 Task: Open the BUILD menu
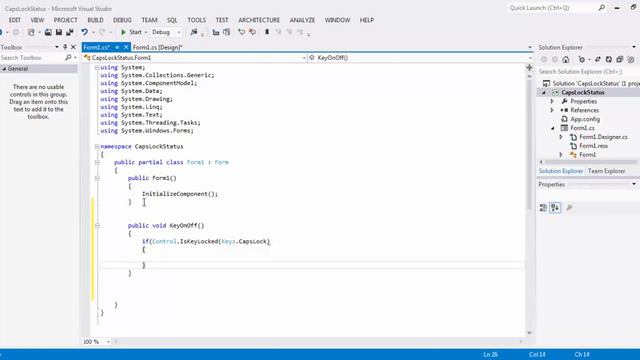tap(96, 20)
